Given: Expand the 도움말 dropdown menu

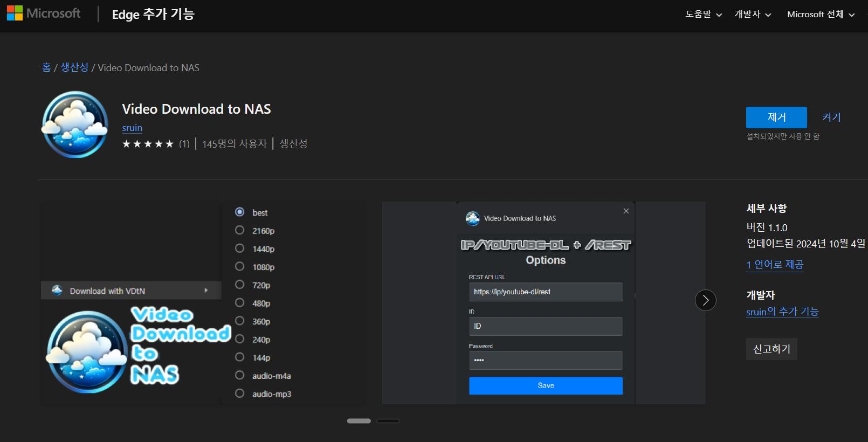Looking at the screenshot, I should 703,15.
